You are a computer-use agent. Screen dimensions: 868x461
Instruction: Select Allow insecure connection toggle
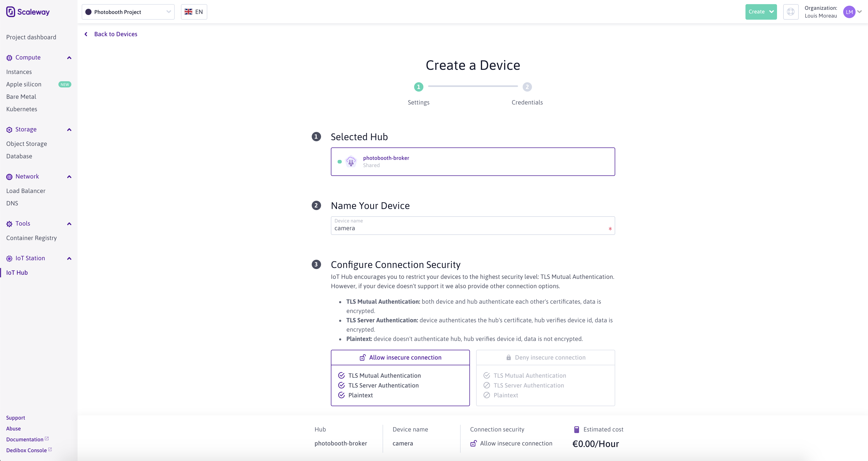click(400, 358)
